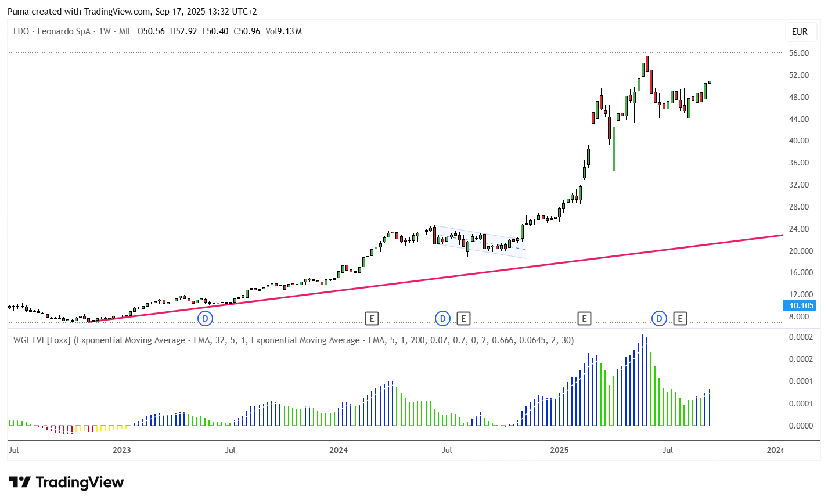Open the earnings marker beside the 2024 dividend
828x504 pixels.
[463, 318]
